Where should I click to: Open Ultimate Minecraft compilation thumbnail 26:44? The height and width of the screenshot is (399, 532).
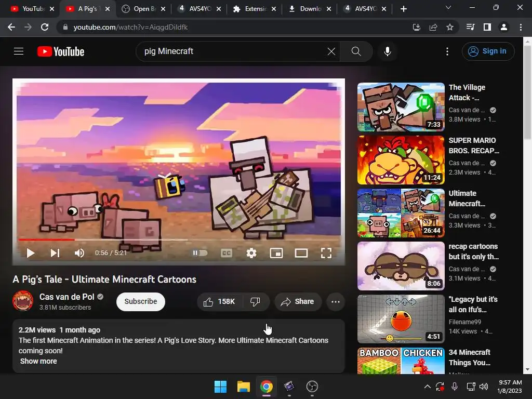point(401,212)
